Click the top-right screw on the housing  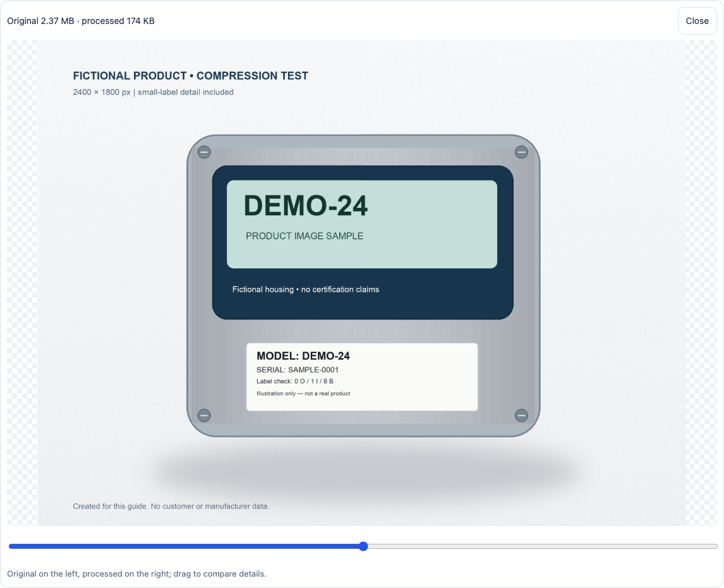click(x=521, y=152)
